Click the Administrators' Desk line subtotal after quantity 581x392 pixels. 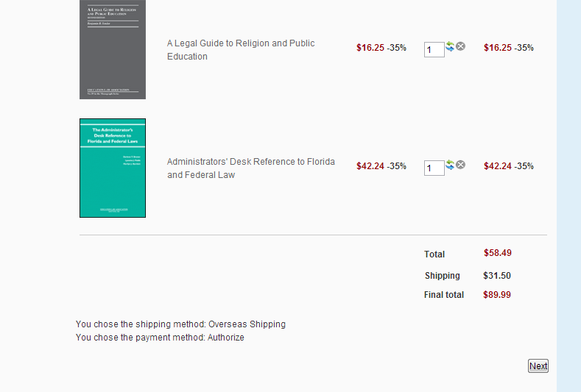tap(498, 166)
